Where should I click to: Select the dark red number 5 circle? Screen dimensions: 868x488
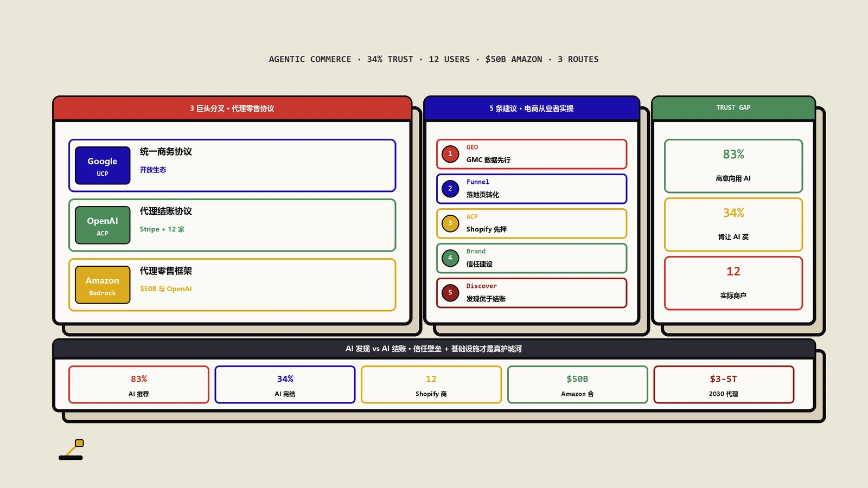[450, 293]
